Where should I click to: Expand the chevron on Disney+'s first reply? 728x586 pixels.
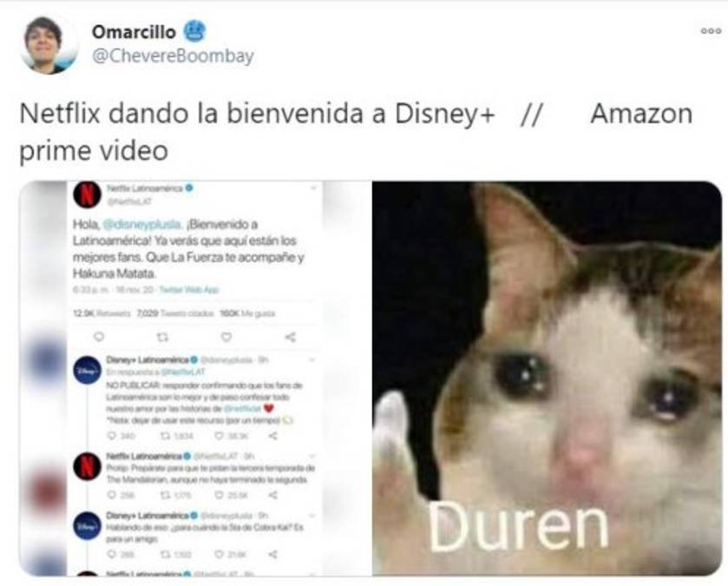click(x=312, y=360)
